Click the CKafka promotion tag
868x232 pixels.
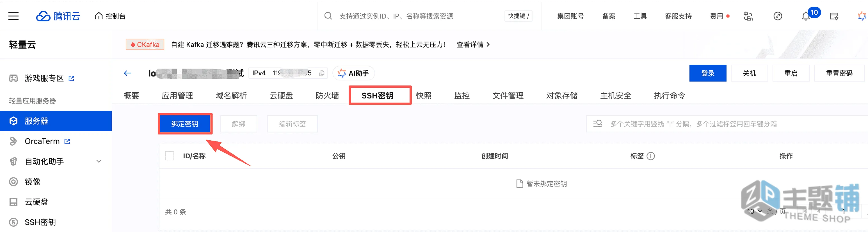(145, 45)
